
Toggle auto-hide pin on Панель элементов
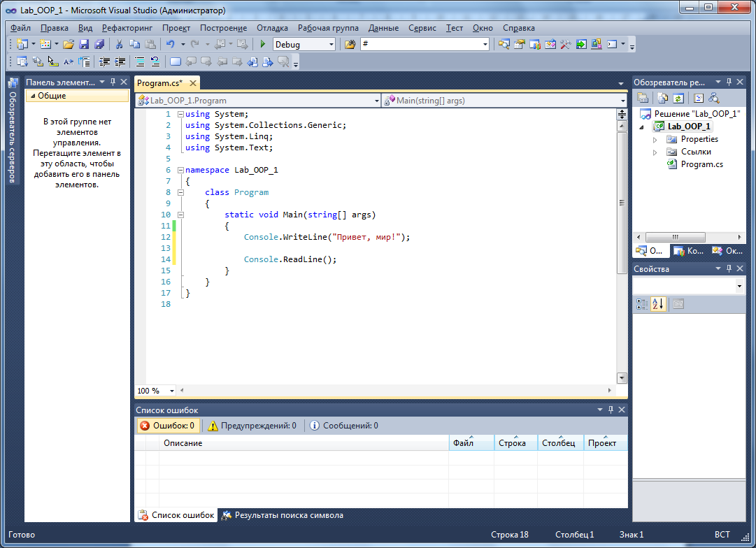click(113, 82)
